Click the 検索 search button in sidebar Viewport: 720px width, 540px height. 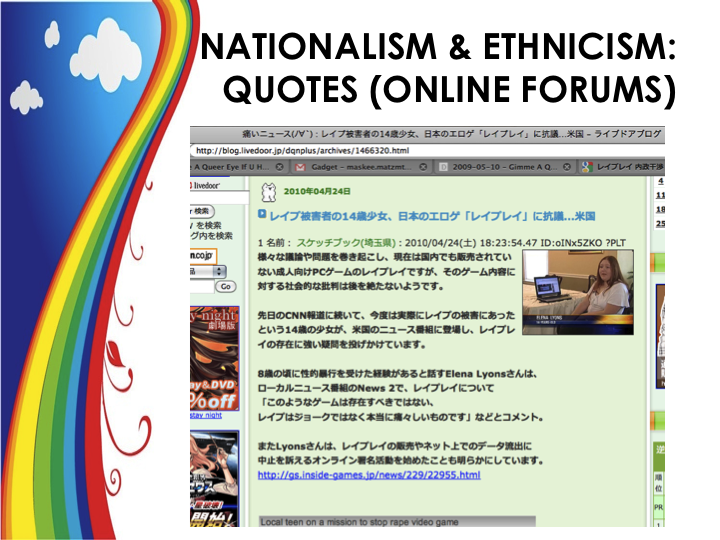tap(202, 211)
